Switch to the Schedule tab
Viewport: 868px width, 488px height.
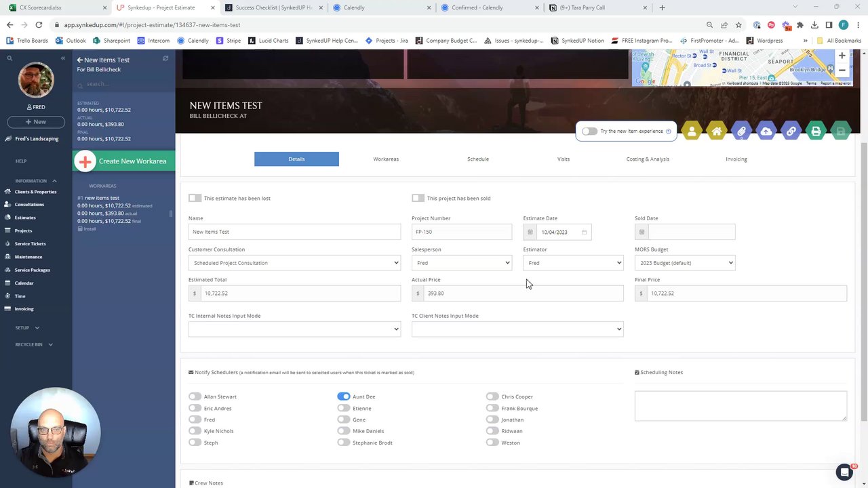coord(478,159)
